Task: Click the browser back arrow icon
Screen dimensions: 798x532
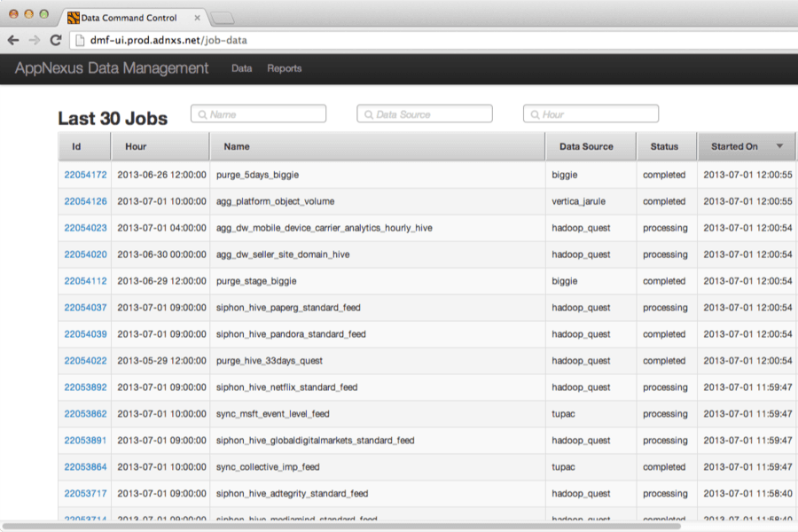Action: click(x=12, y=40)
